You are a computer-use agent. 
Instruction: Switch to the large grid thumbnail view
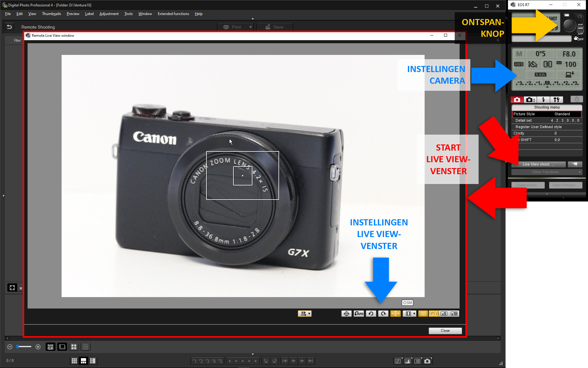74,347
